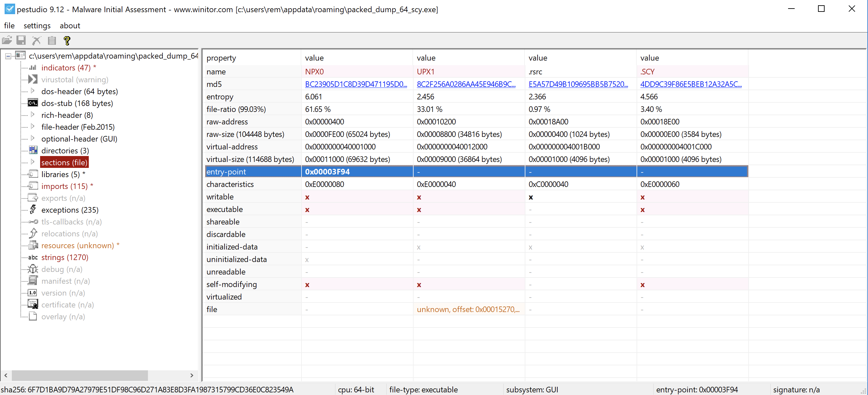Expand the sections (file) tree node

coord(33,162)
